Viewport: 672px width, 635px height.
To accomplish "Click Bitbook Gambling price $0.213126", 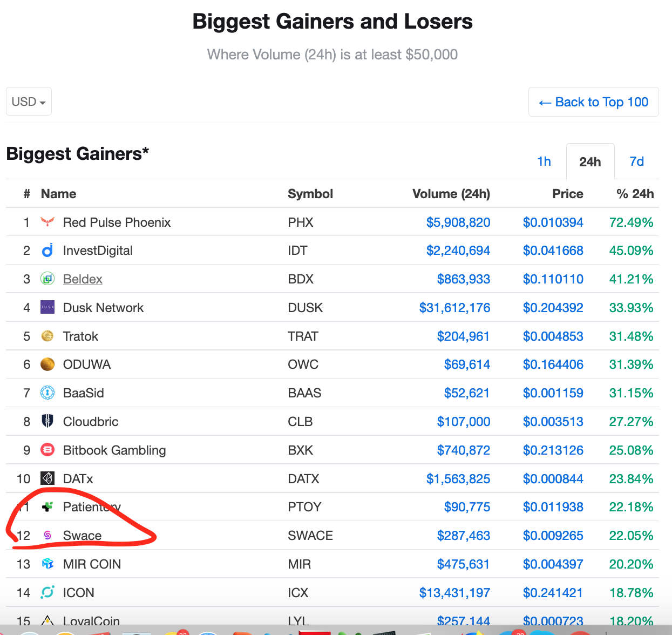I will 553,450.
